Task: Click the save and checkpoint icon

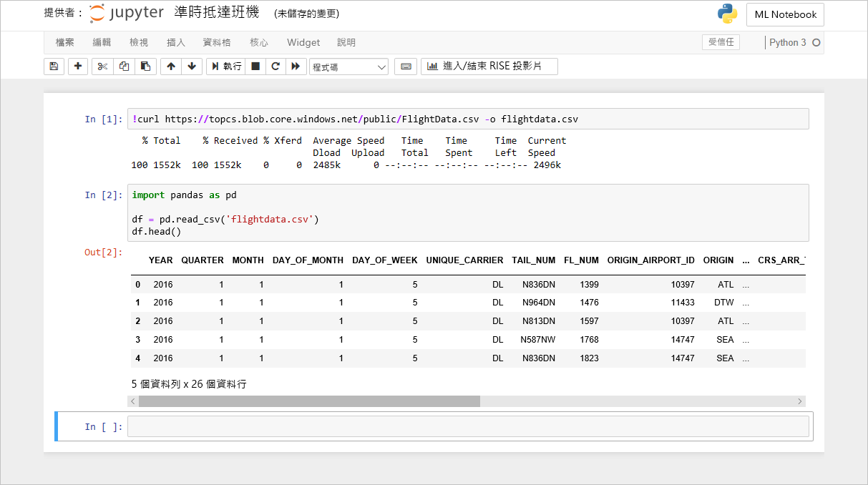Action: tap(53, 67)
